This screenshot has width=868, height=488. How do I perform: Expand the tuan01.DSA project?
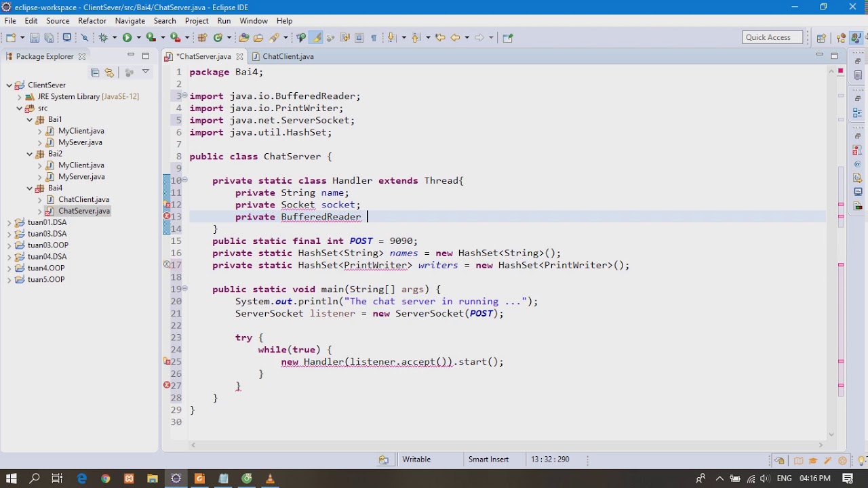point(9,222)
